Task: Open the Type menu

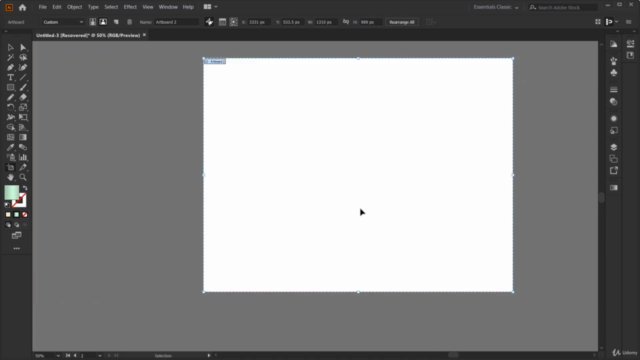Action: [93, 7]
